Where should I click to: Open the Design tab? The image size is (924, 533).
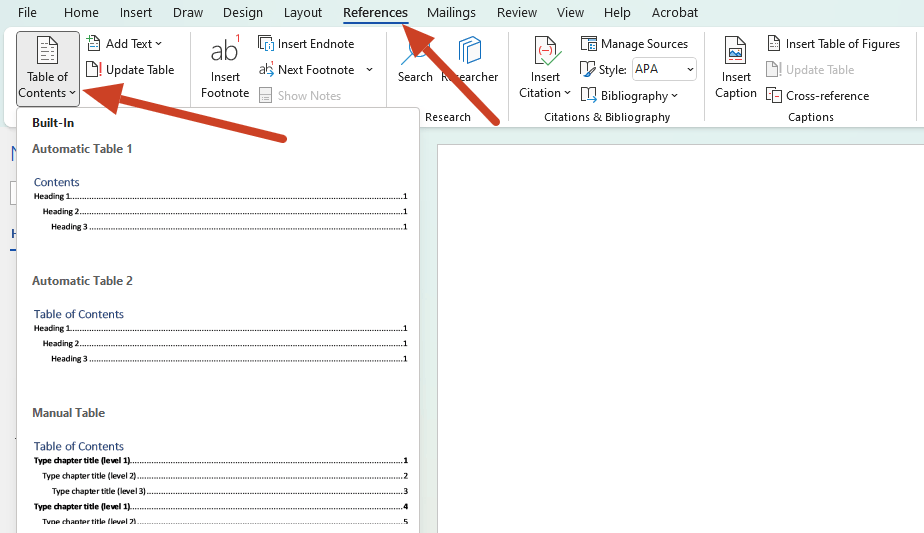click(x=243, y=12)
